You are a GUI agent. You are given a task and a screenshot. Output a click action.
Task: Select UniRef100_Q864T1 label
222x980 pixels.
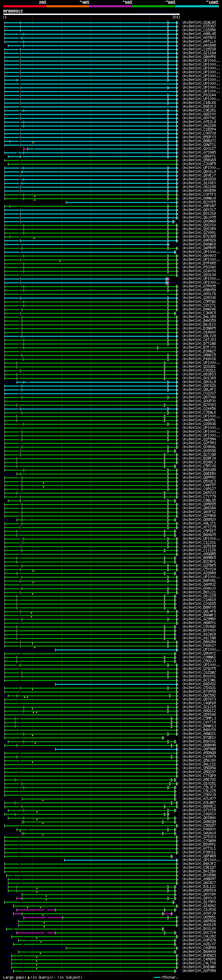point(199,156)
